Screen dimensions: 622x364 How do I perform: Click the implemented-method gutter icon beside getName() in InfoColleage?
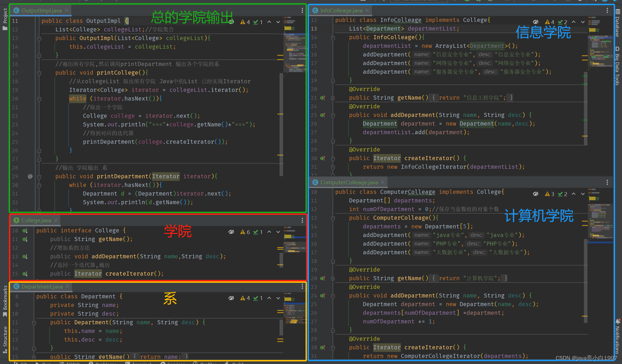(x=323, y=98)
